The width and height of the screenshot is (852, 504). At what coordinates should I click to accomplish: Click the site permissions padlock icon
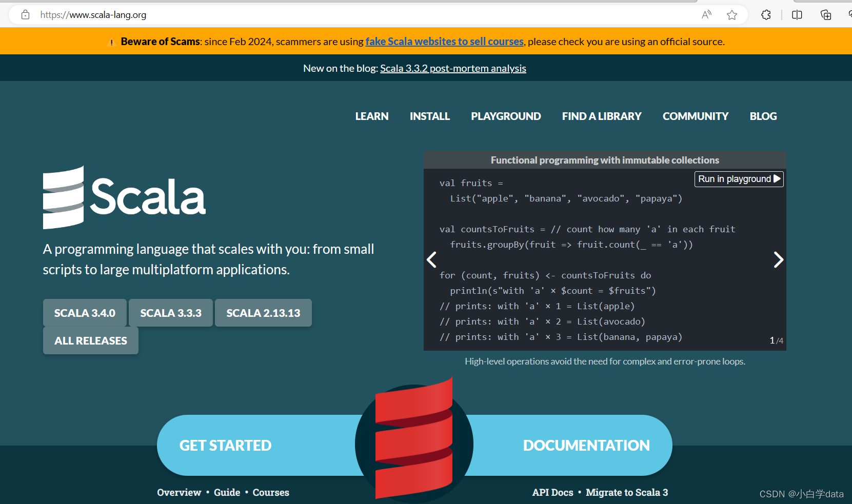point(25,15)
